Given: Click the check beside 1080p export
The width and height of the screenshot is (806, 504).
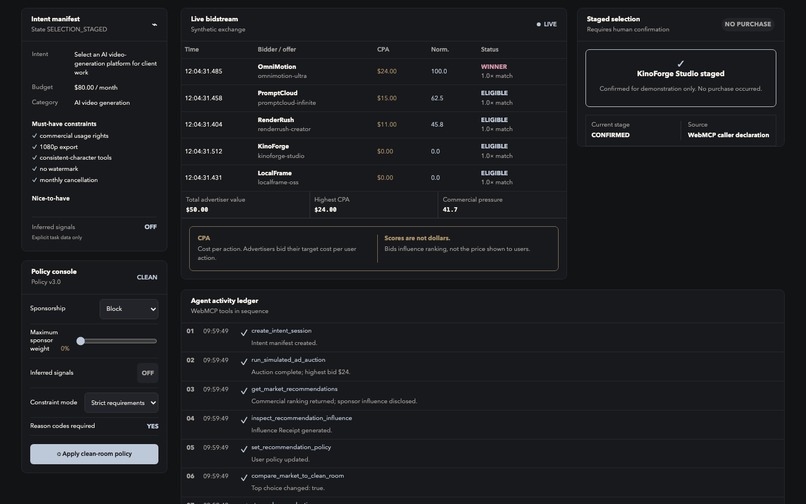Looking at the screenshot, I should (34, 147).
